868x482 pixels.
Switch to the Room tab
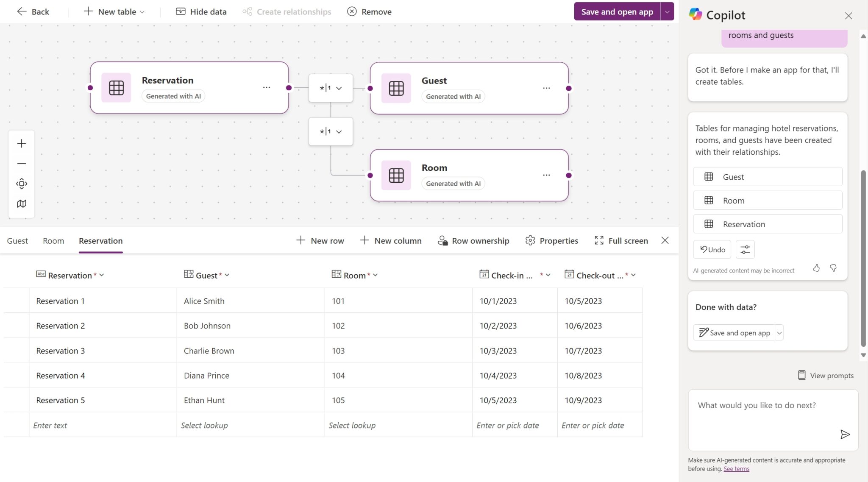pos(53,240)
